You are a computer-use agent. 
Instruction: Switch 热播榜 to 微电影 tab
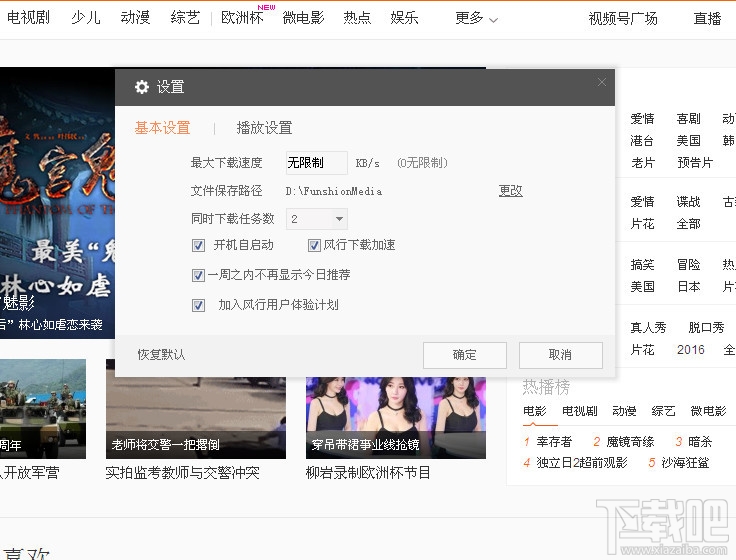[708, 411]
